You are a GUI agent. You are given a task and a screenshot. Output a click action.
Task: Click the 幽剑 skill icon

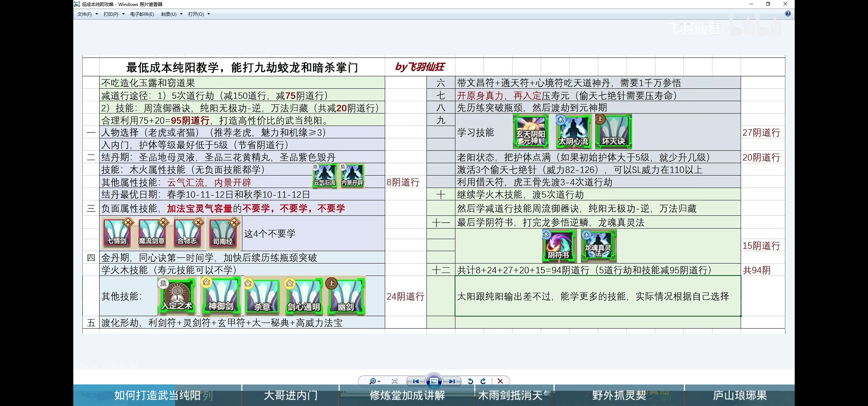pos(346,296)
